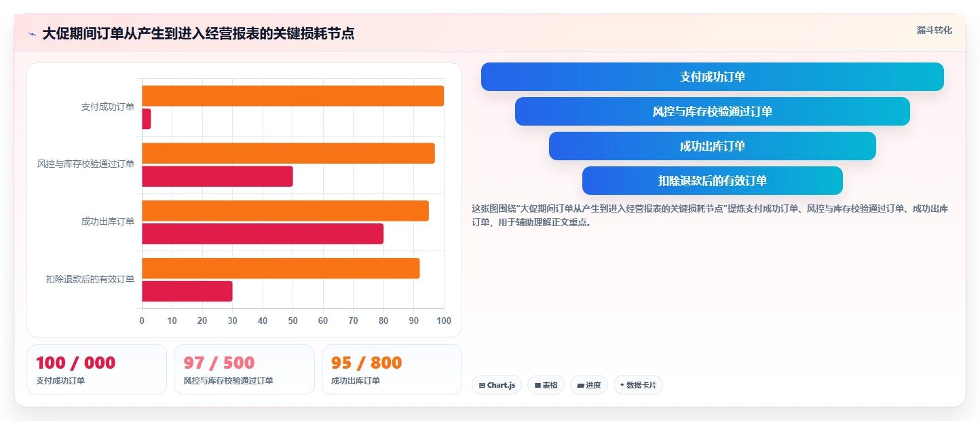Click the description paragraph starting 这张图围绕
The height and width of the screenshot is (421, 980).
710,215
